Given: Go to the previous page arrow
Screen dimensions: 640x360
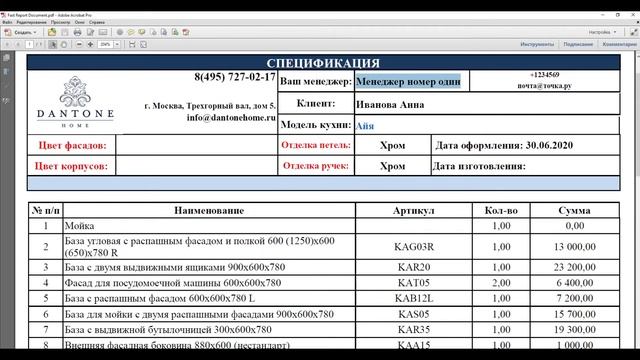Looking at the screenshot, I should tap(18, 44).
